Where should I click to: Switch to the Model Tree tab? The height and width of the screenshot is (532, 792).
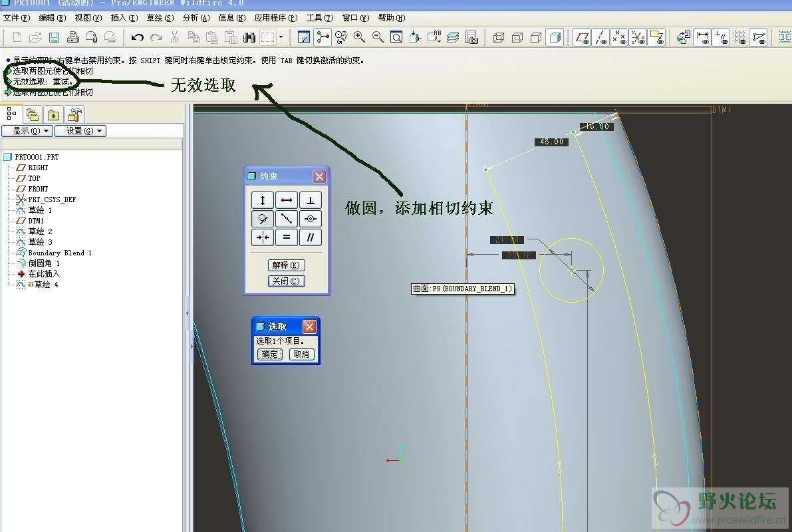pyautogui.click(x=11, y=114)
